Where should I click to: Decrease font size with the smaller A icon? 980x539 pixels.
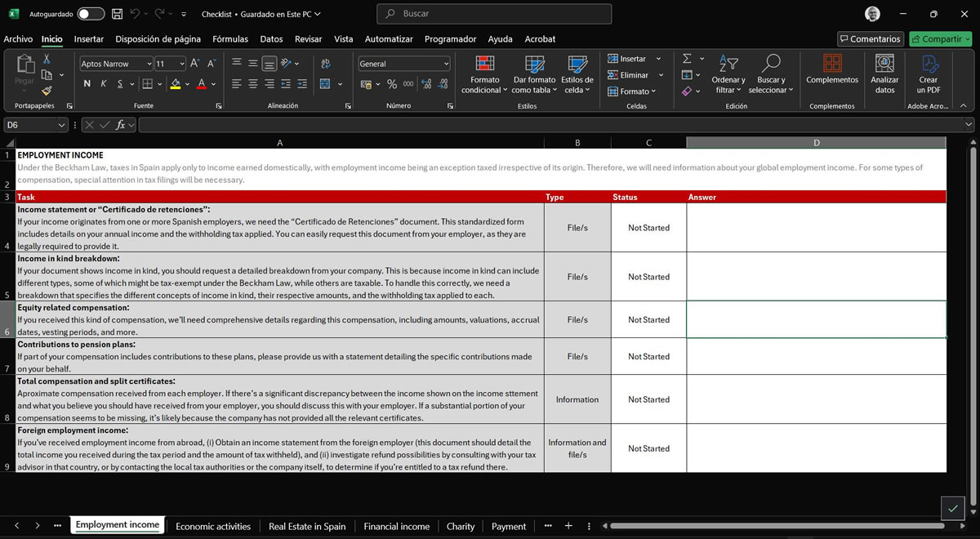[212, 64]
